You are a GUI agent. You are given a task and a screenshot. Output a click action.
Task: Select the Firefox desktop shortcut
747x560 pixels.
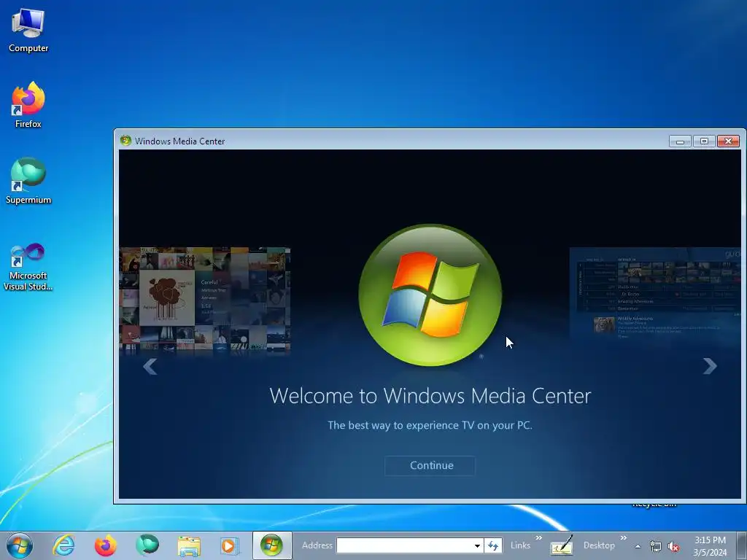28,105
